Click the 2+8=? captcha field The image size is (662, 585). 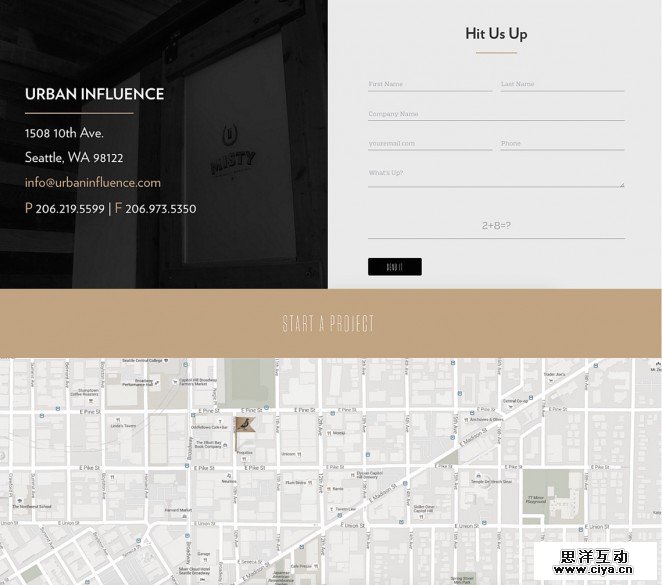[x=496, y=226]
